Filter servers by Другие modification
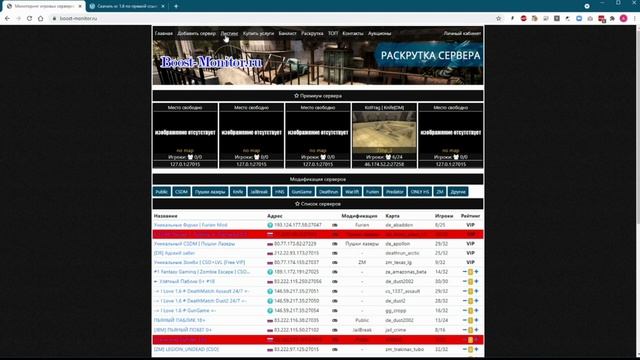Screen dimensions: 640x360 [x=458, y=192]
